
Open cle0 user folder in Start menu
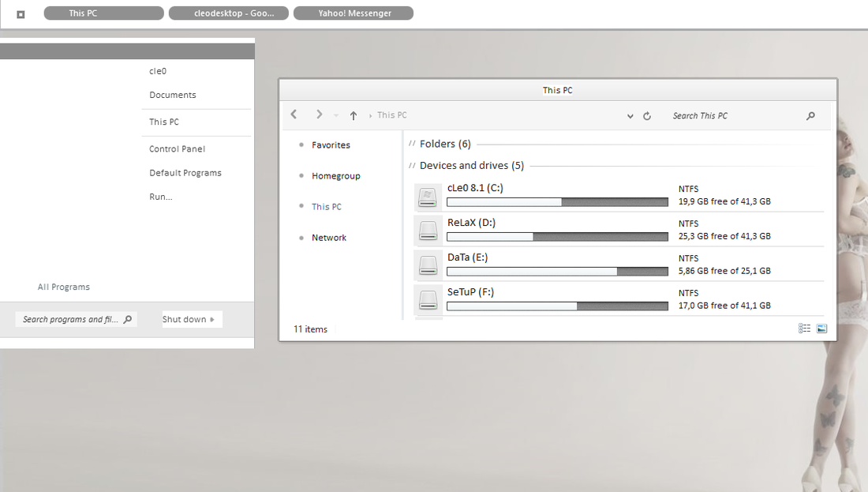point(158,71)
